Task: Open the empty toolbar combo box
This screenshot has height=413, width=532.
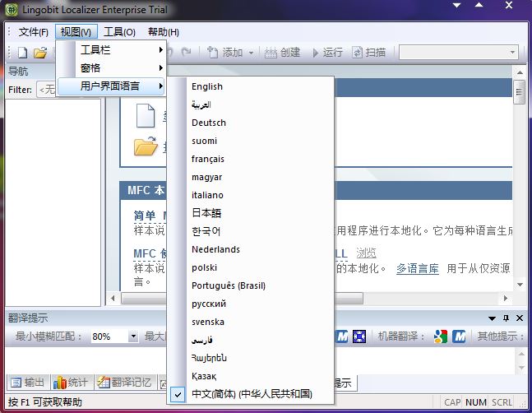Action: coord(457,53)
